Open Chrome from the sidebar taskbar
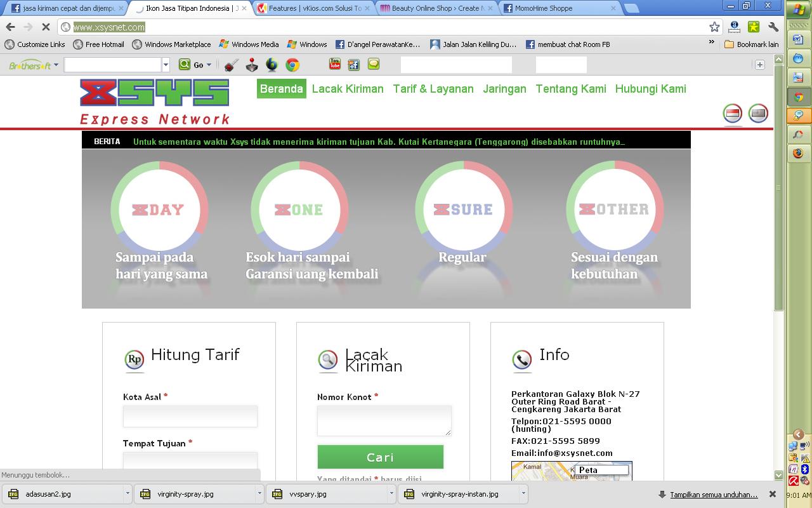Viewport: 812px width, 508px height. point(798,97)
